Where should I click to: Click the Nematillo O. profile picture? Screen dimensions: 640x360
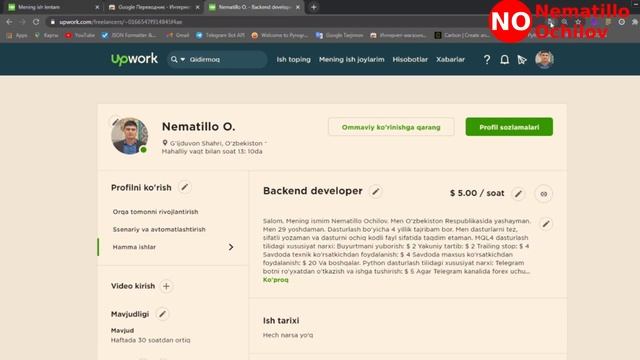130,136
